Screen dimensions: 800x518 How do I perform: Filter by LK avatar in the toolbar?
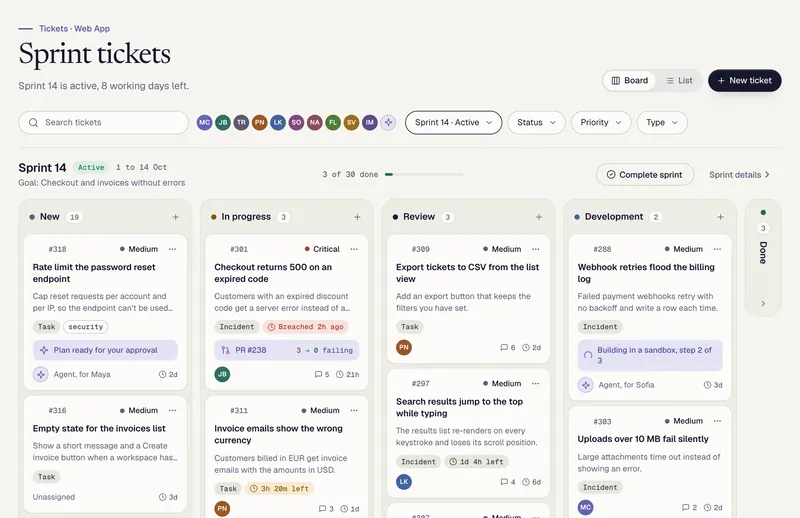[x=278, y=122]
